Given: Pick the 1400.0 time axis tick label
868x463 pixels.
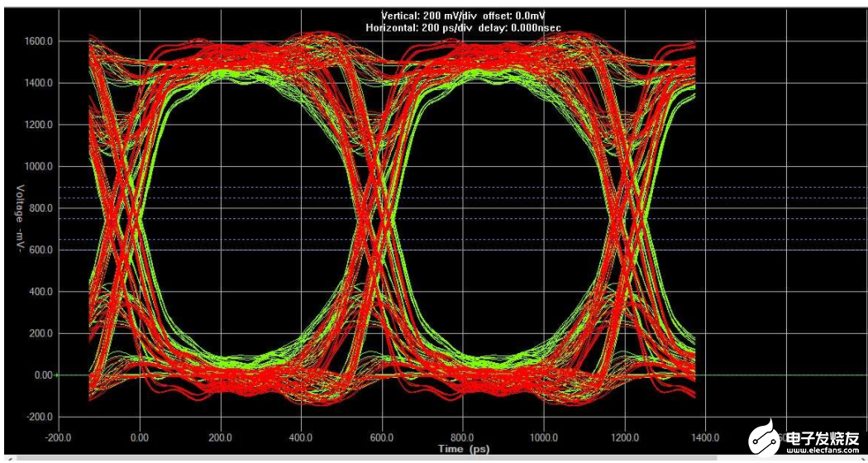Looking at the screenshot, I should (705, 437).
